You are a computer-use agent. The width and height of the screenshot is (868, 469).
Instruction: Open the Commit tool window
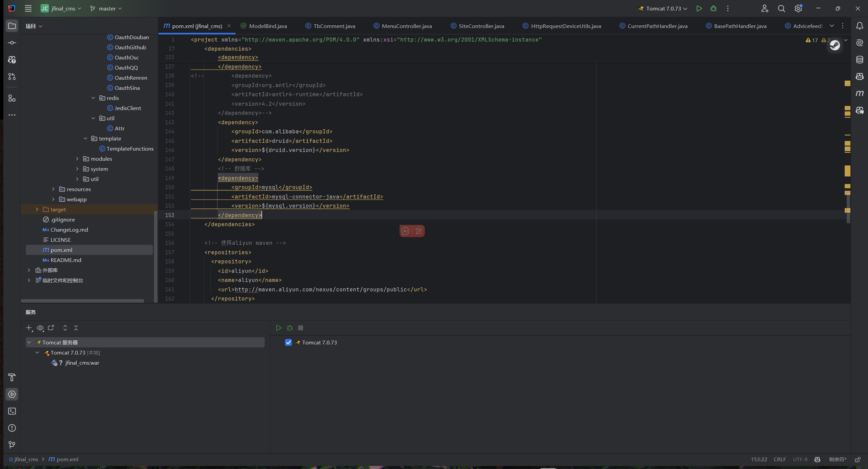pyautogui.click(x=12, y=43)
